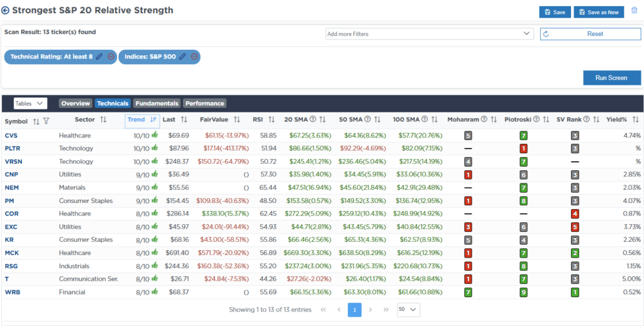
Task: Click the NEM RSI value 65.44
Action: [269, 187]
